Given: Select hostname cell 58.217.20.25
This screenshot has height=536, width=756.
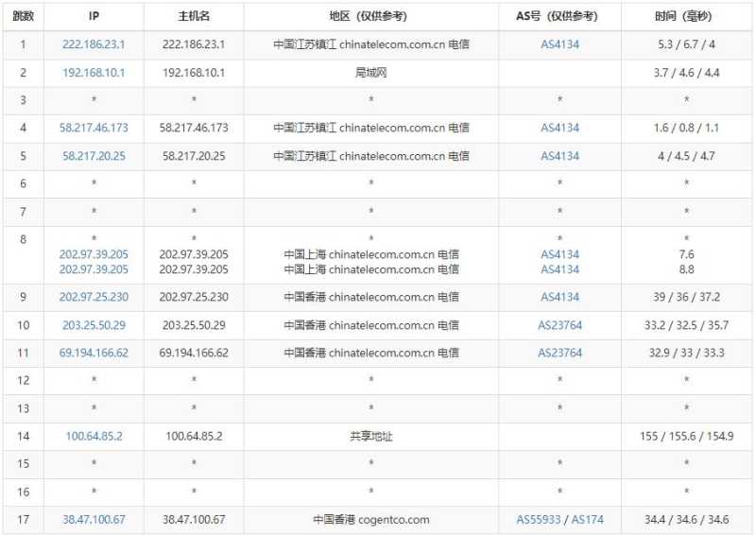Looking at the screenshot, I should 194,156.
